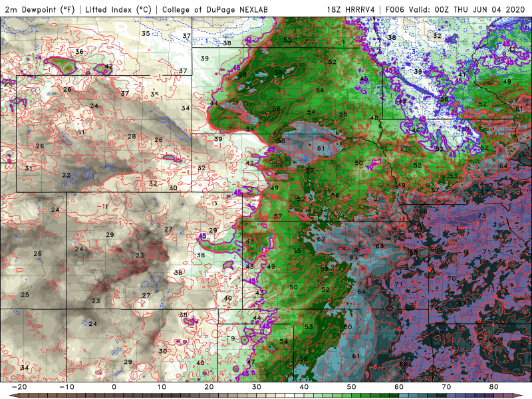Click the '41' dewpoint value on the map

click(462, 74)
